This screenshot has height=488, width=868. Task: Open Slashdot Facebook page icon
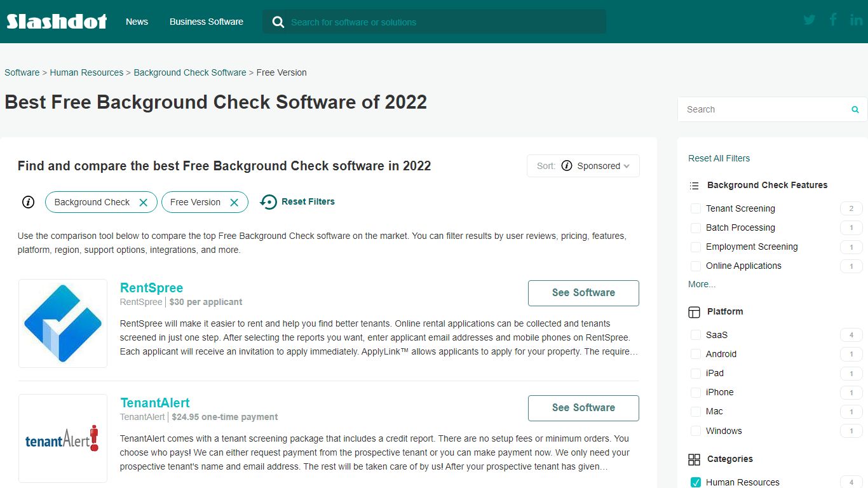[833, 20]
